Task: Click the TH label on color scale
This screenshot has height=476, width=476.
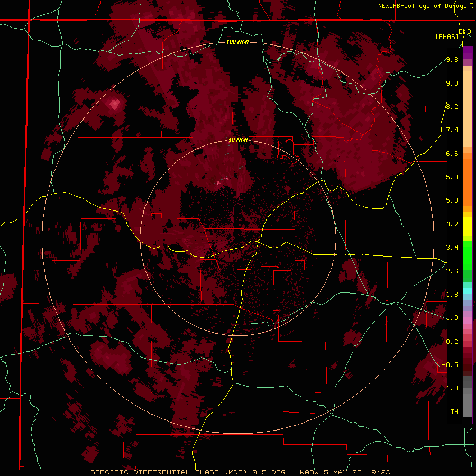Action: click(x=454, y=411)
